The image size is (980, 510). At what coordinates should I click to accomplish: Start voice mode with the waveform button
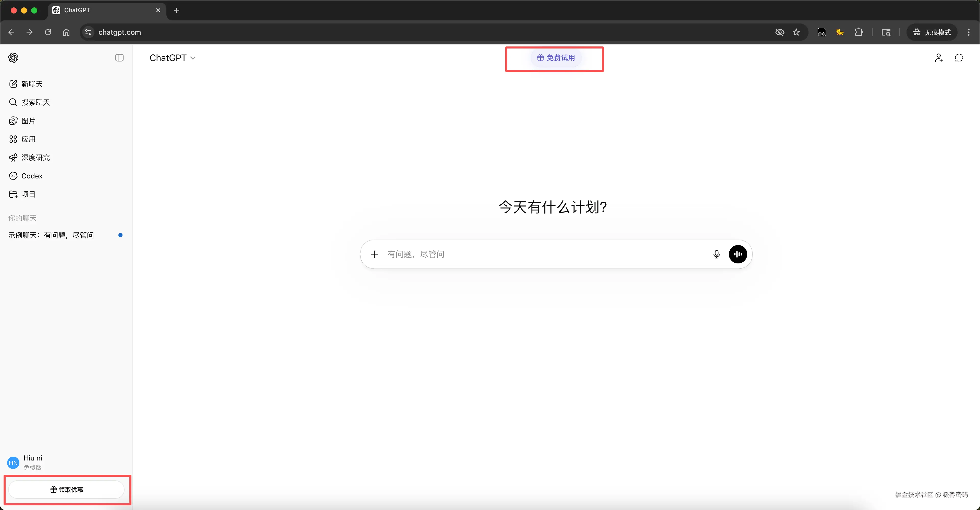coord(738,254)
